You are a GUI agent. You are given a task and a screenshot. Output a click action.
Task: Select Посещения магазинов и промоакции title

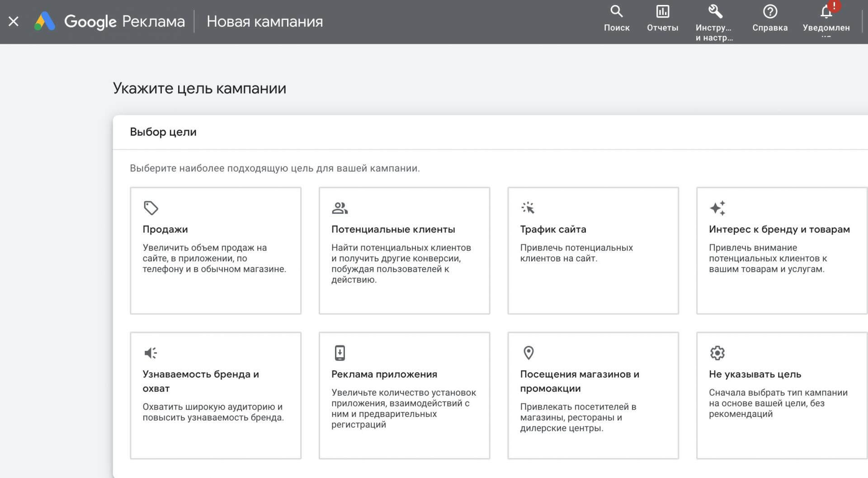click(x=580, y=381)
